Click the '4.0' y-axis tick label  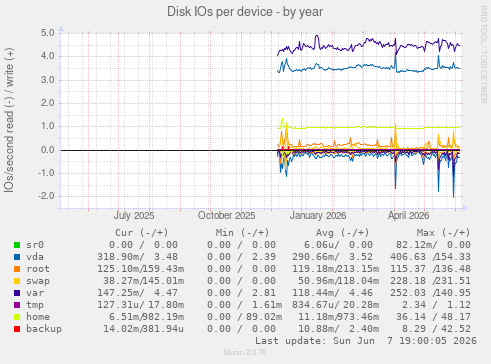tap(47, 56)
